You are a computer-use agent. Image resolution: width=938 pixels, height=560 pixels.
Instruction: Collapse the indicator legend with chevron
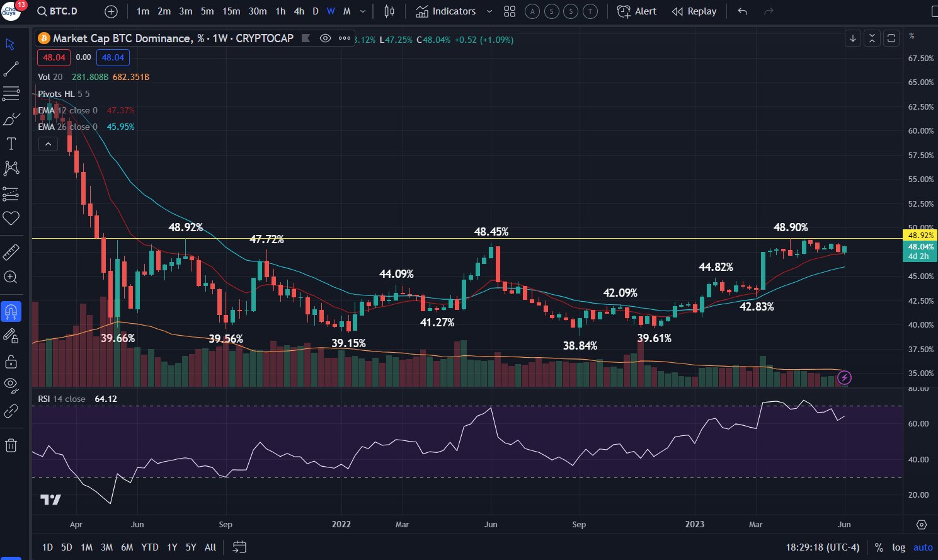[x=48, y=144]
